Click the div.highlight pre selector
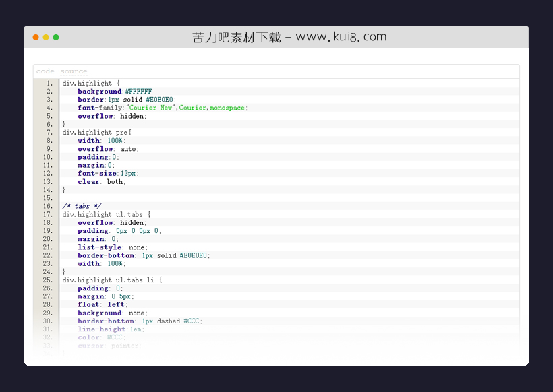Image resolution: width=553 pixels, height=392 pixels. pos(97,133)
